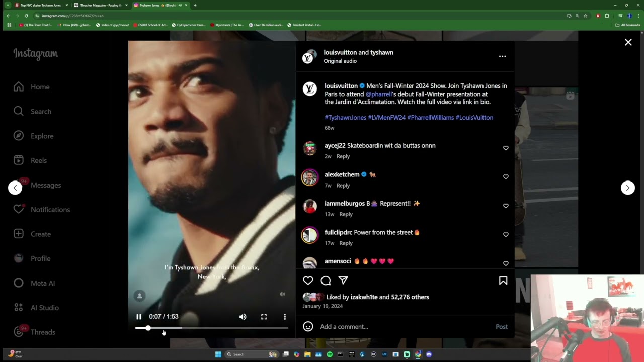Toggle the small audio indicator on the video
Screen dimensions: 644x362
pyautogui.click(x=282, y=294)
